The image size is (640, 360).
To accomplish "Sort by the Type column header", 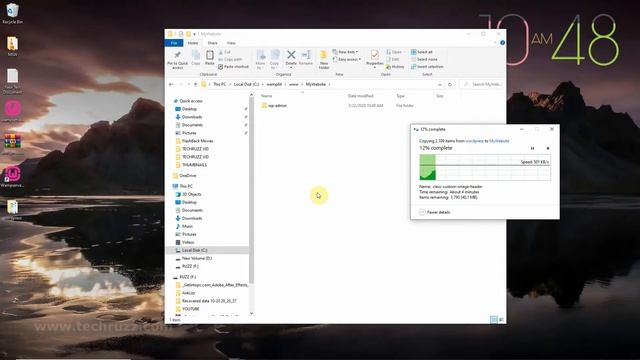I will tap(400, 96).
